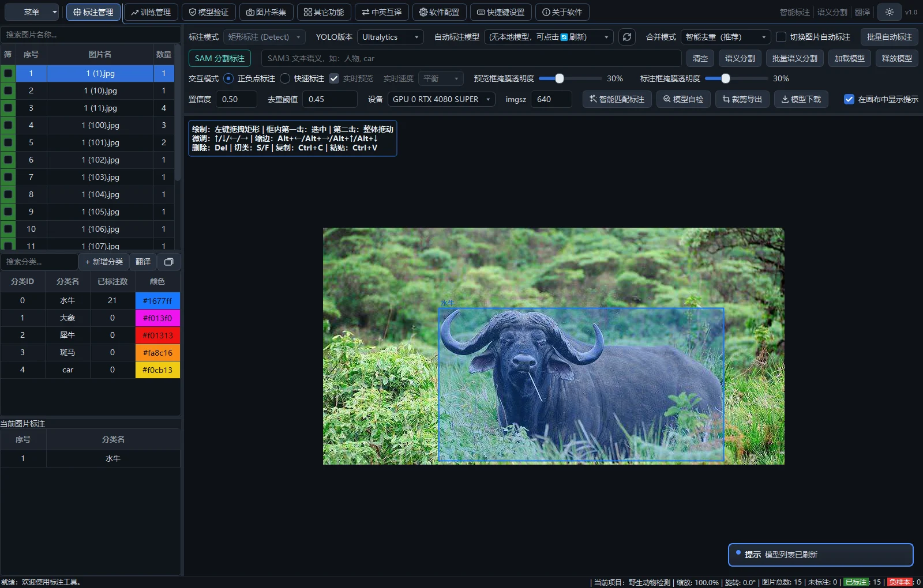The width and height of the screenshot is (923, 588).
Task: Select 快速标注 radio button
Action: point(285,78)
